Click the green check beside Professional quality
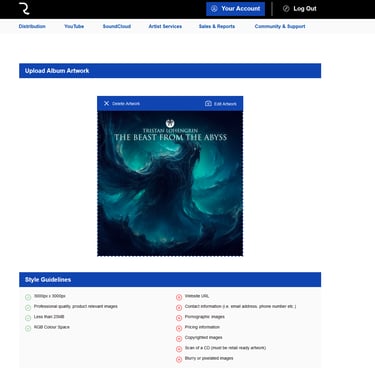The width and height of the screenshot is (375, 375). tap(28, 307)
